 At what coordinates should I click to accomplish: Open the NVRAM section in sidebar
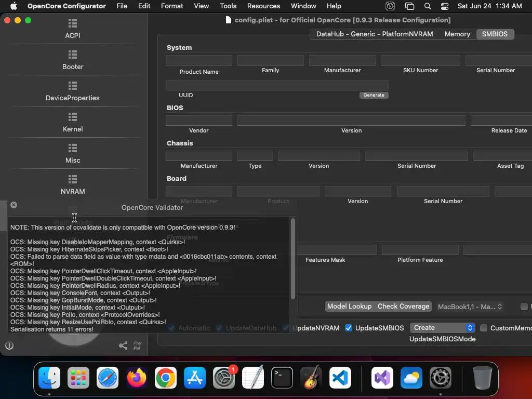[73, 185]
